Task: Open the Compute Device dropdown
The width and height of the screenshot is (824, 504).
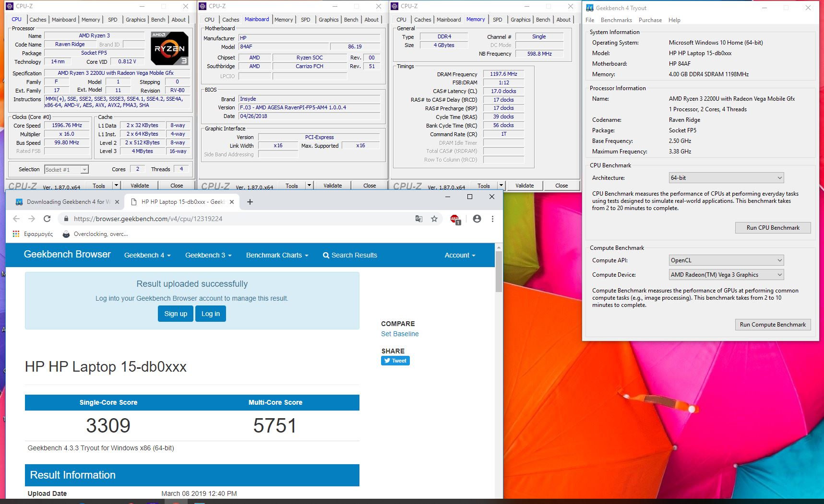Action: pos(726,275)
